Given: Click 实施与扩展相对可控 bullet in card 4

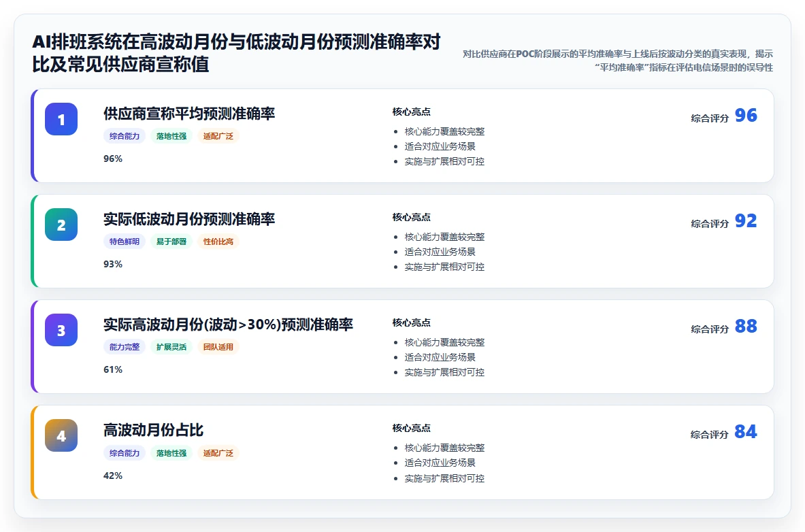Looking at the screenshot, I should [x=444, y=478].
